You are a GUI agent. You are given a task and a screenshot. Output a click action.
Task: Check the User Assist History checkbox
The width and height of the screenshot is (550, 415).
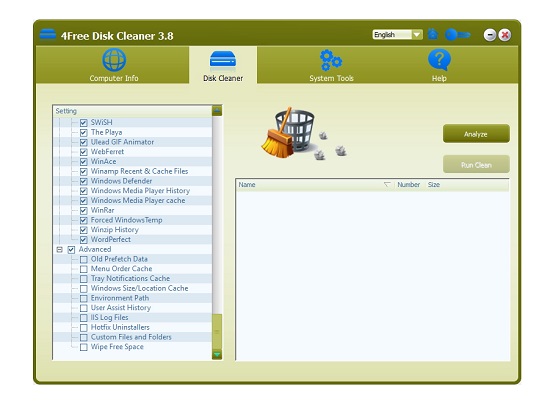click(x=83, y=308)
